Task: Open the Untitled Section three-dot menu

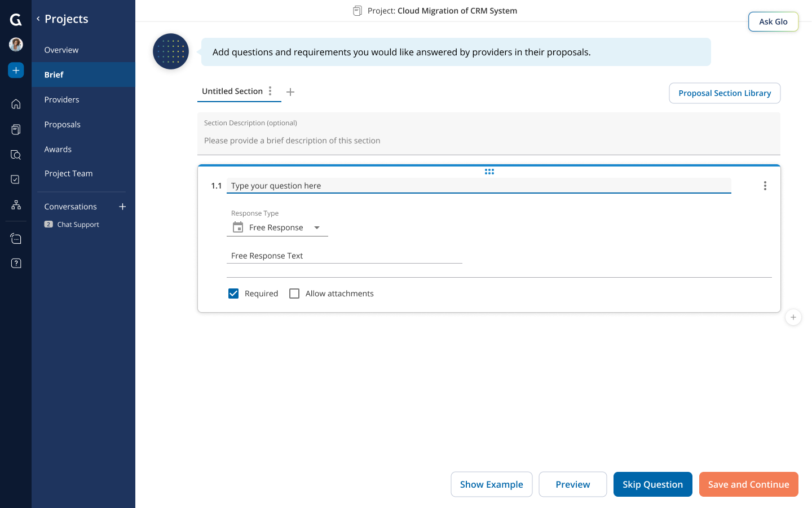Action: pyautogui.click(x=271, y=90)
